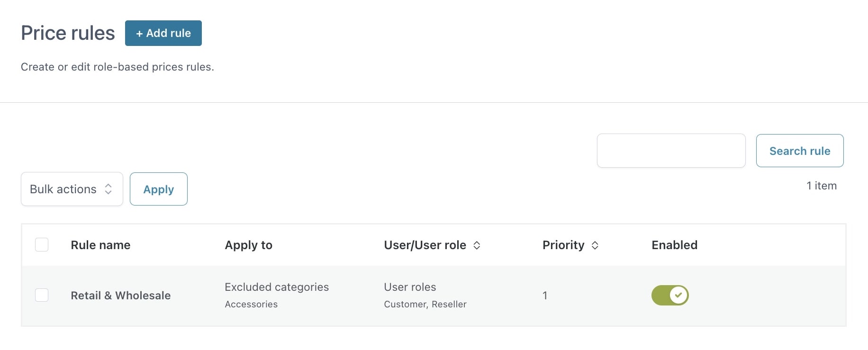Click the plus sign on Add rule
The height and width of the screenshot is (350, 868).
(x=139, y=34)
